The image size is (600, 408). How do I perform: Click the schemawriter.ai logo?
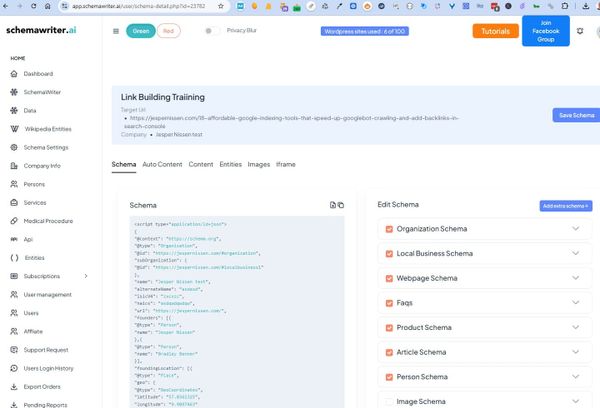tap(41, 30)
